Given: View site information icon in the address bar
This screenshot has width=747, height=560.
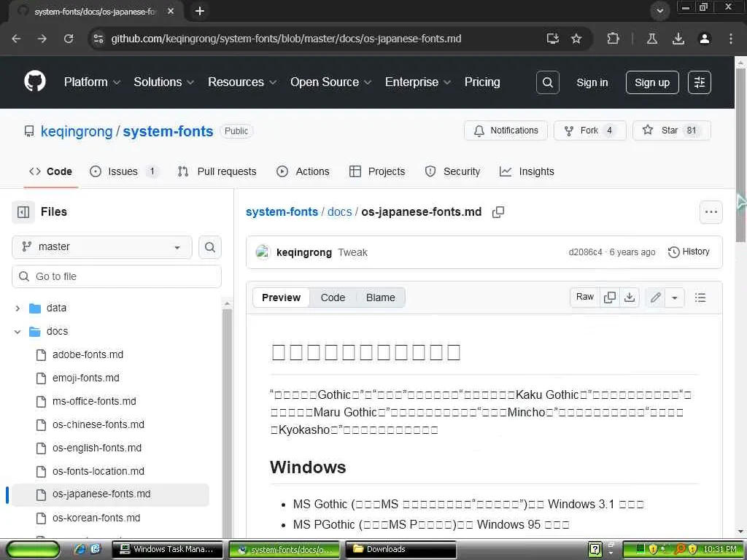Looking at the screenshot, I should point(98,39).
